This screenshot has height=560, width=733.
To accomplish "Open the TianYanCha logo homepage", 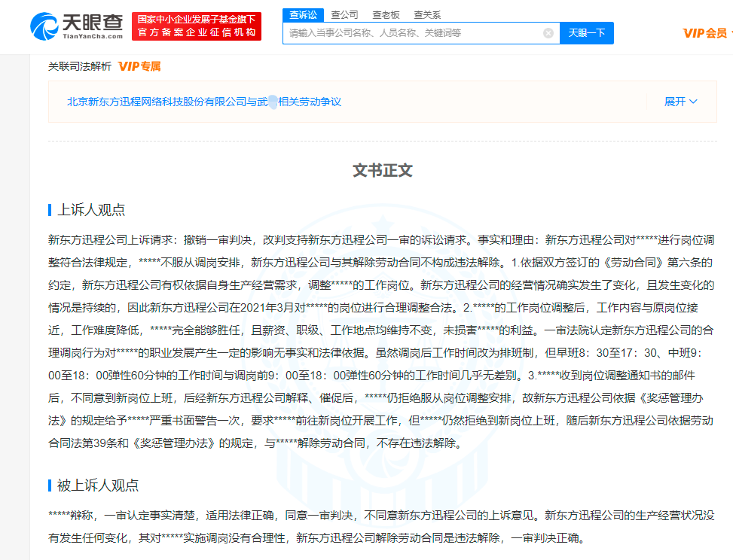I will pyautogui.click(x=77, y=26).
